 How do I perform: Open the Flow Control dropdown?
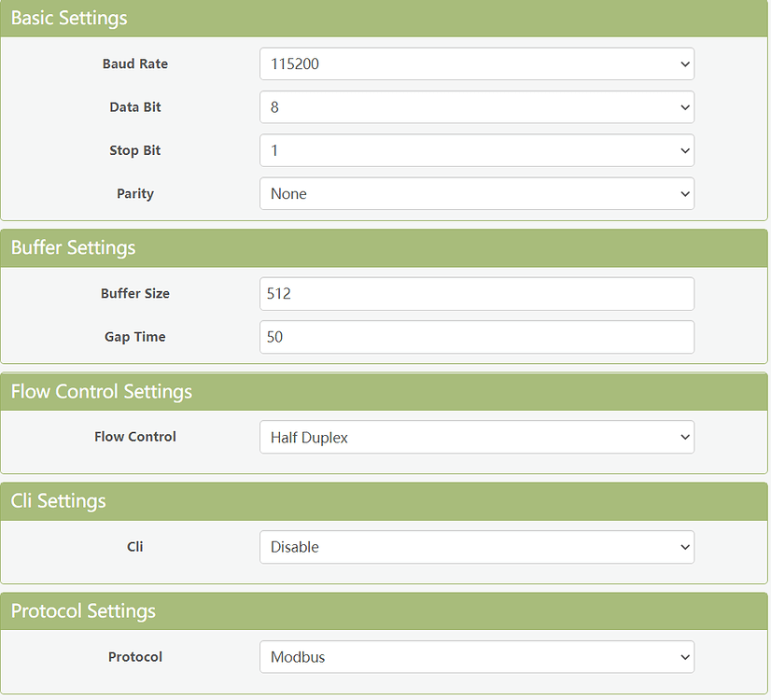click(476, 436)
